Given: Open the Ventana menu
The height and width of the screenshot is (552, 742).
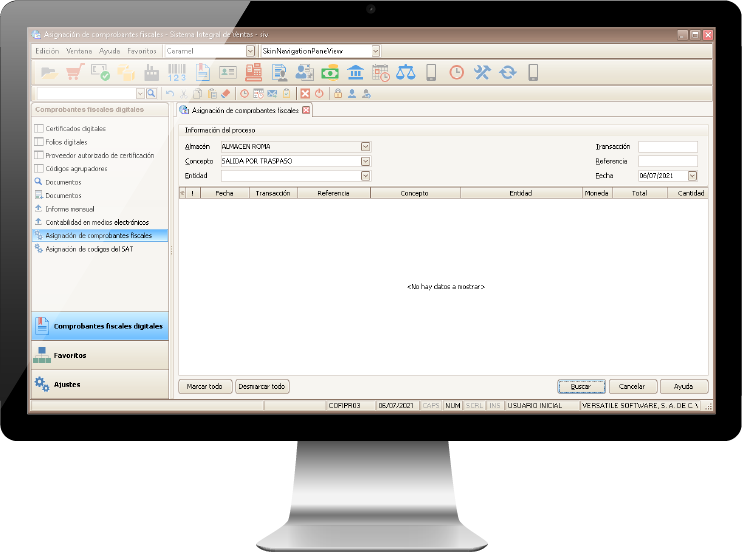Looking at the screenshot, I should (x=79, y=51).
